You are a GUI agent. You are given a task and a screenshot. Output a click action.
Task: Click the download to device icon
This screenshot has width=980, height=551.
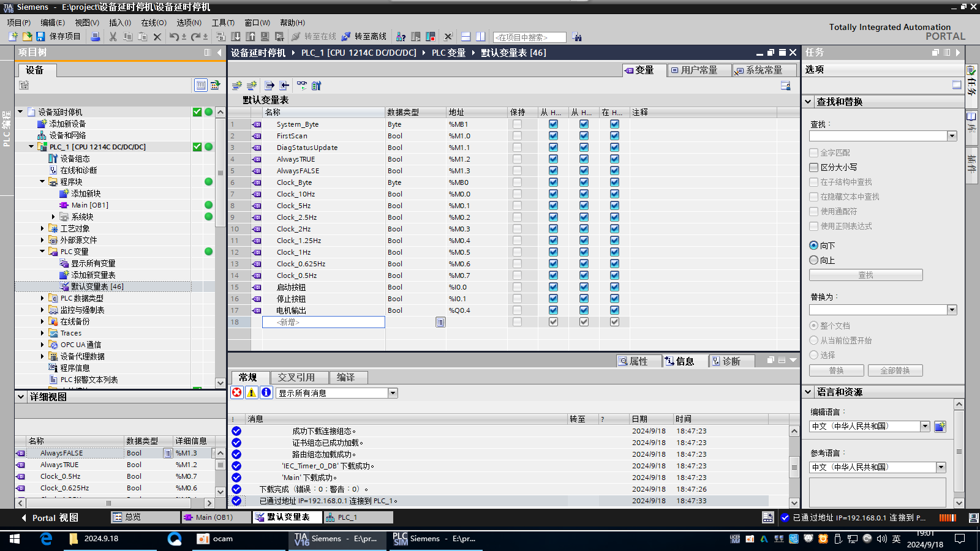(236, 37)
